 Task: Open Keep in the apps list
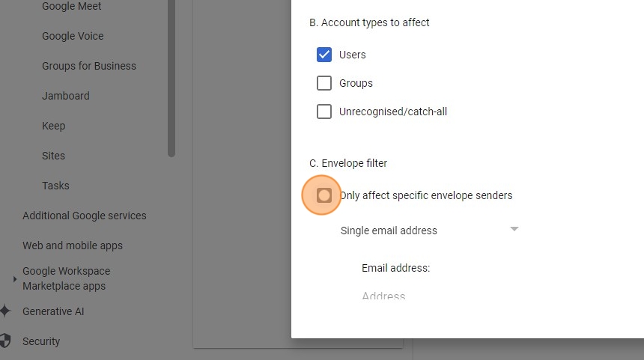pos(53,126)
